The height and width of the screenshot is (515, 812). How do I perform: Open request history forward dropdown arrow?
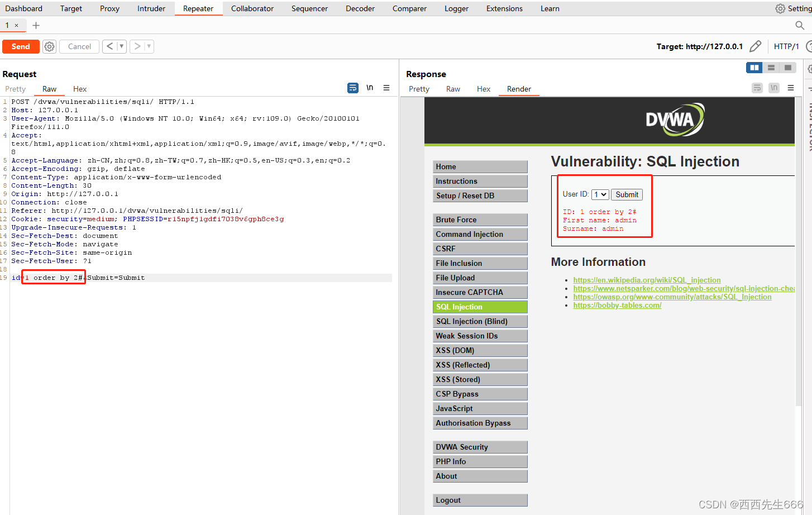tap(149, 46)
